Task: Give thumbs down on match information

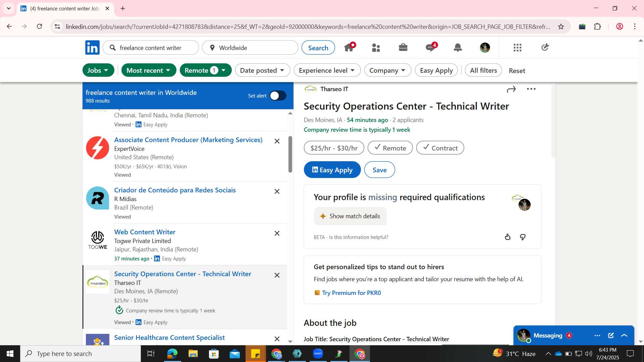Action: 523,237
